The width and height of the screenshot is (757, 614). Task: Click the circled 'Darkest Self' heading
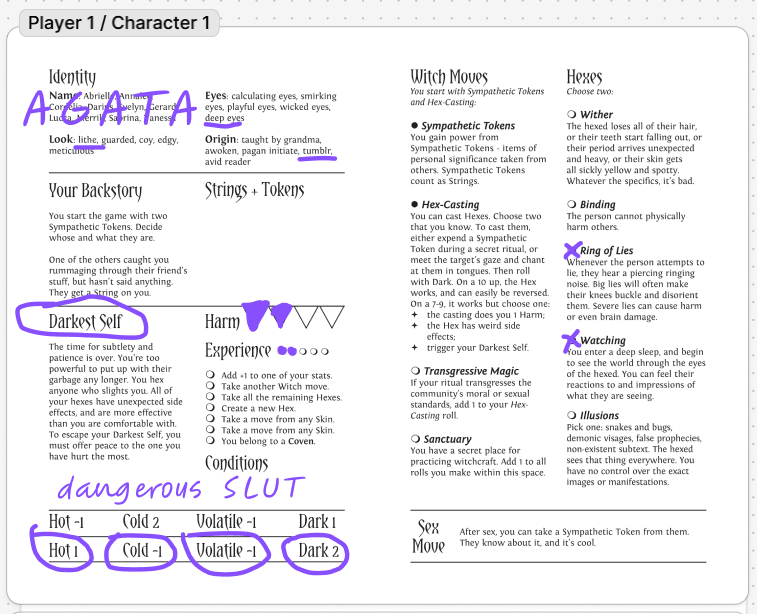tap(84, 322)
